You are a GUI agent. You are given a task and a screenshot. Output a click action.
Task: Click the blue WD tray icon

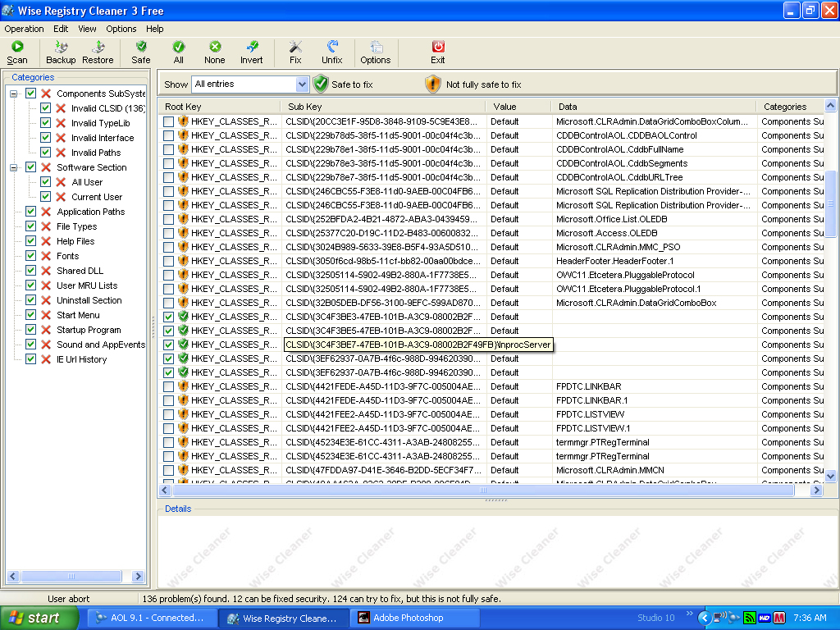765,618
